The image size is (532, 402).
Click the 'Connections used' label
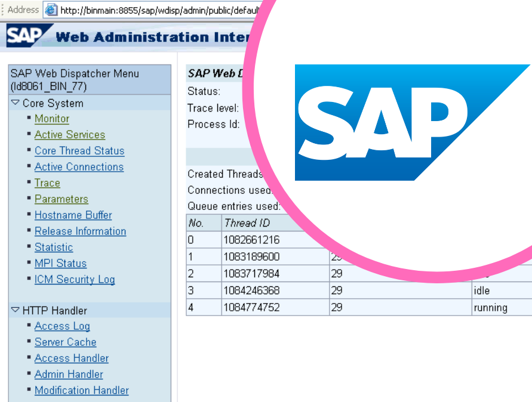click(230, 190)
